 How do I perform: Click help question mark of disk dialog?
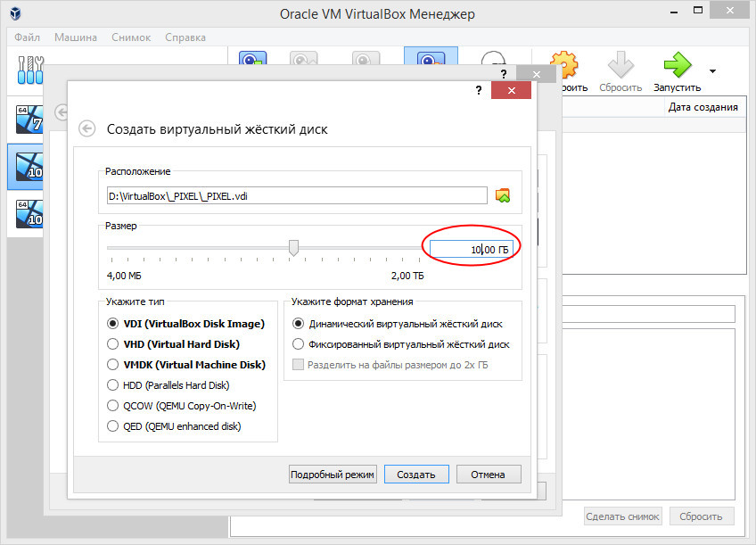(478, 90)
